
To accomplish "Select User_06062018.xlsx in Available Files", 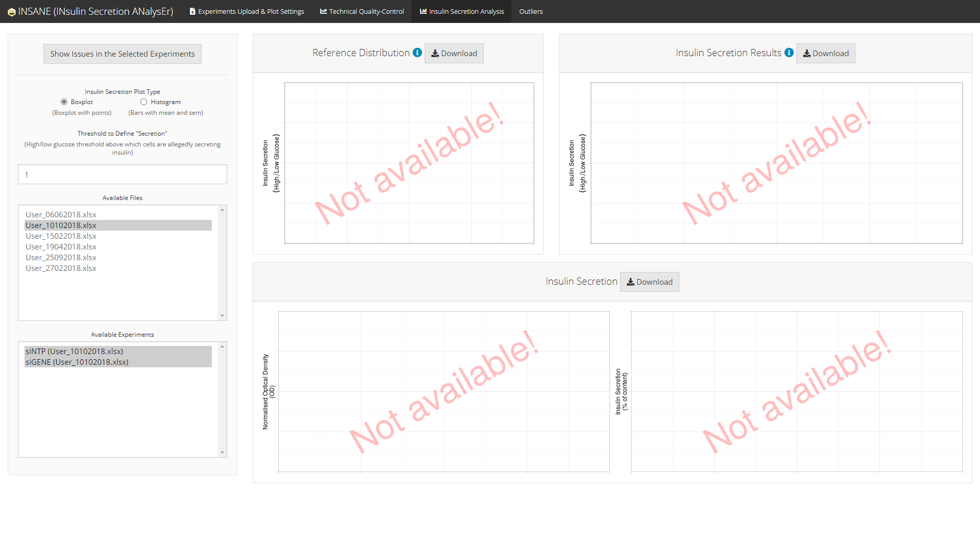I will coord(61,215).
